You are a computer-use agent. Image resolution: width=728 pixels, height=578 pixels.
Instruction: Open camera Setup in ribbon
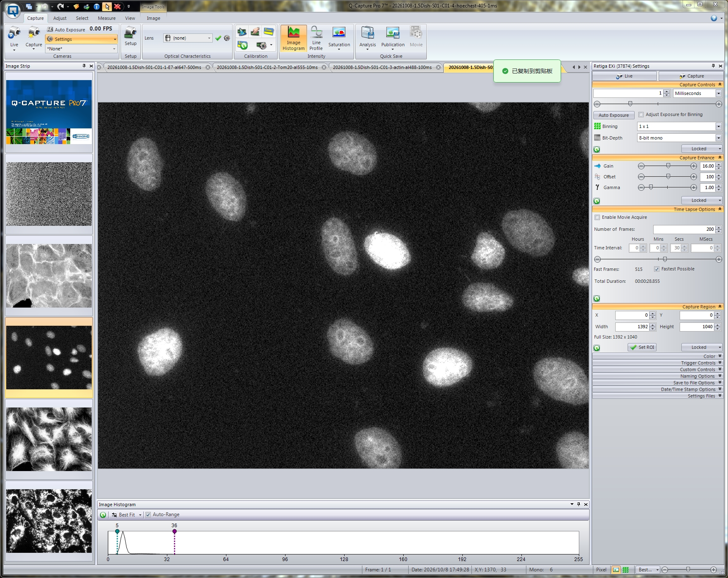[131, 36]
